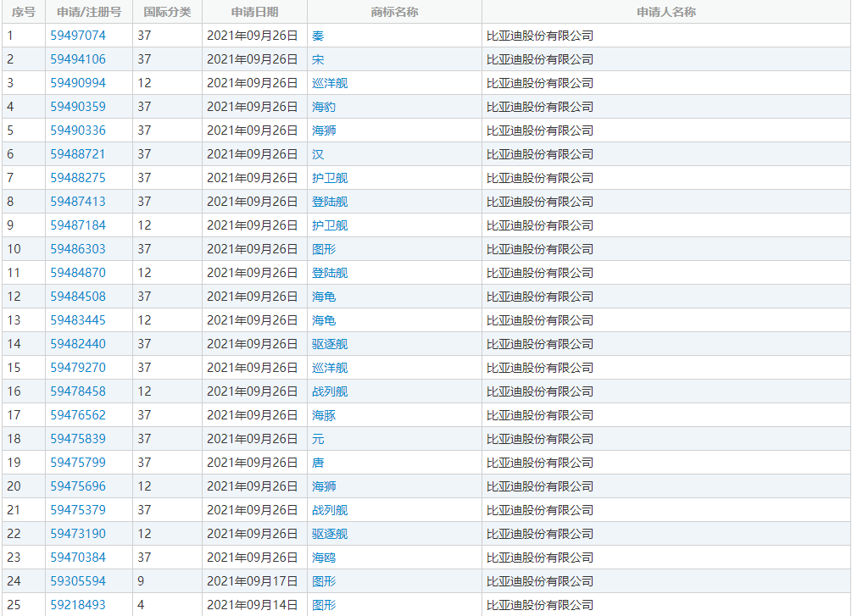Click trademark 图形 in row 25
The height and width of the screenshot is (616, 852).
click(x=324, y=605)
